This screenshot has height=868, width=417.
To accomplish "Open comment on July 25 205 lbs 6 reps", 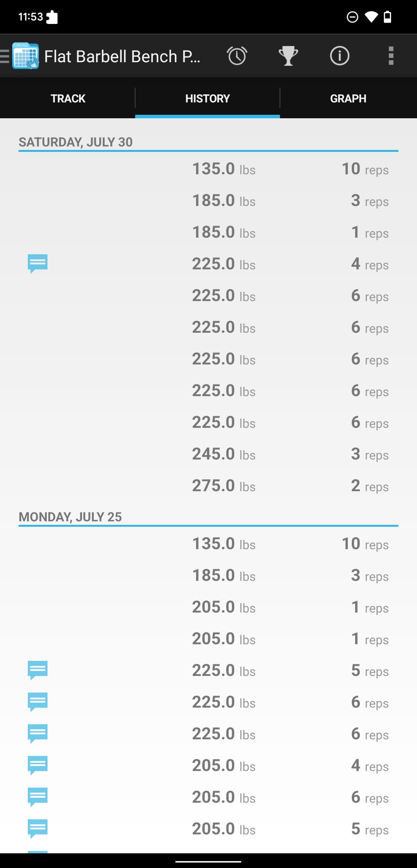I will (x=37, y=797).
